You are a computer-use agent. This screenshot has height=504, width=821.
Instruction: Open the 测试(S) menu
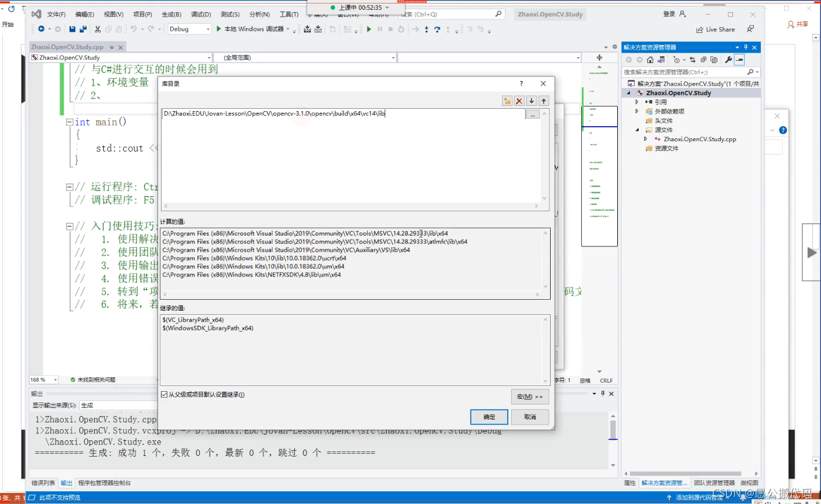[x=230, y=14]
